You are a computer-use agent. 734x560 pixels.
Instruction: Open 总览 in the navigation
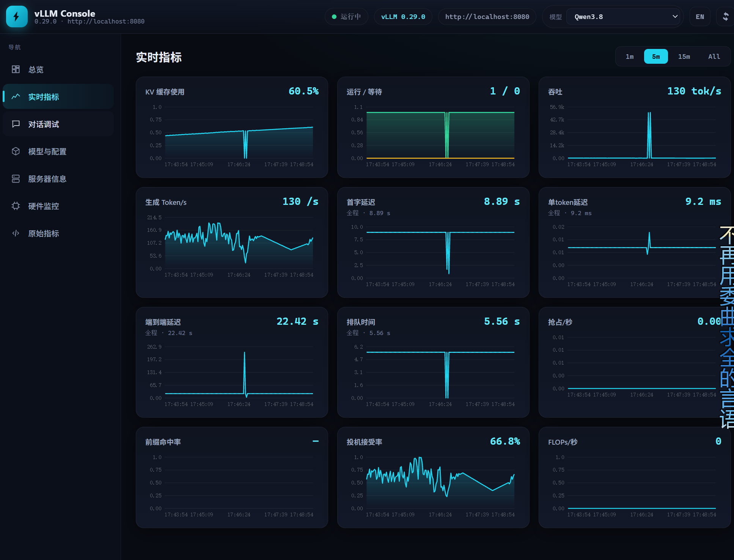click(x=58, y=69)
